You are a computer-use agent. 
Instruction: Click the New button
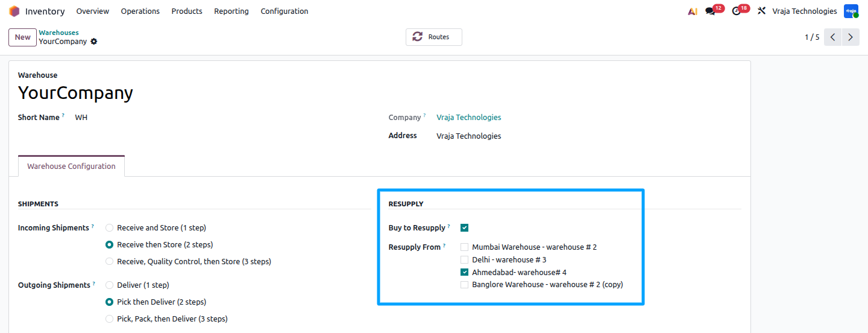[x=23, y=37]
